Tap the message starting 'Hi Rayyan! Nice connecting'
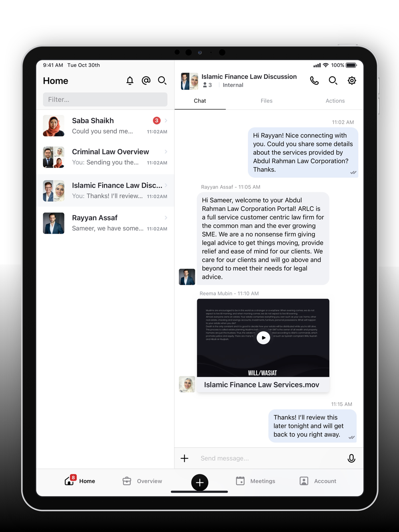The image size is (399, 532). (303, 152)
